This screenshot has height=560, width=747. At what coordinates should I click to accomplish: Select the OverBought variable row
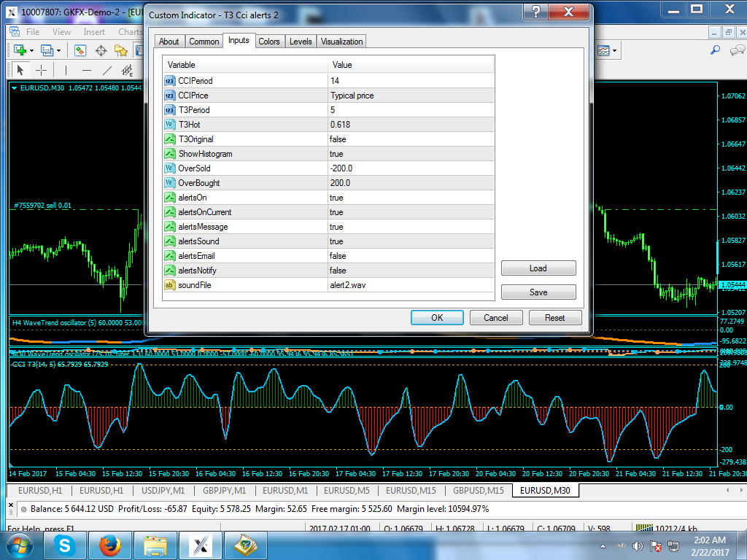click(x=328, y=183)
